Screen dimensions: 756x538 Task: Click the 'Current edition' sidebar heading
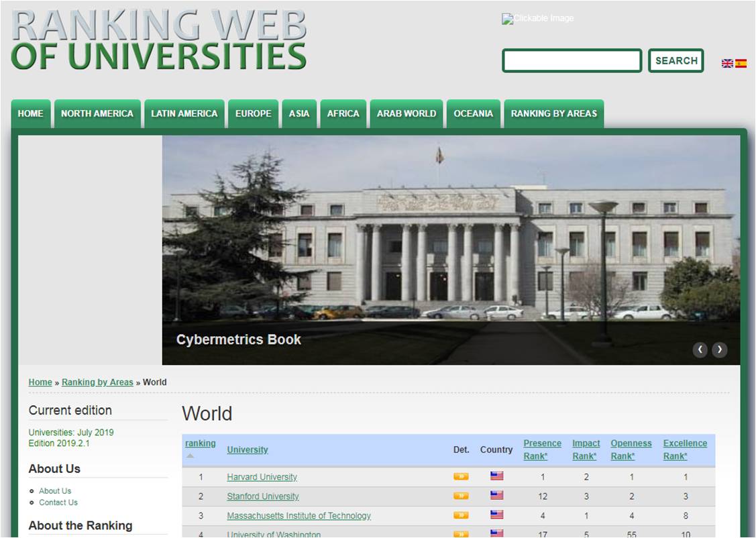coord(70,411)
